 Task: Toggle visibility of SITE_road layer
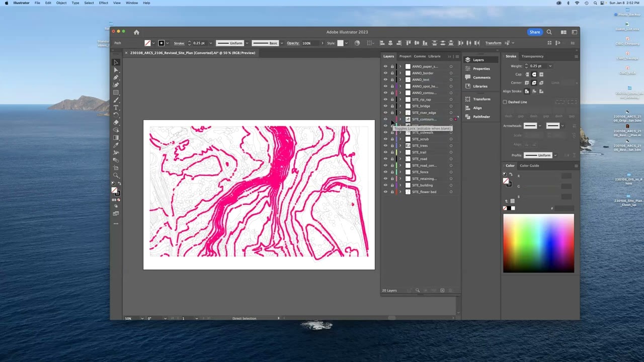[x=385, y=159]
